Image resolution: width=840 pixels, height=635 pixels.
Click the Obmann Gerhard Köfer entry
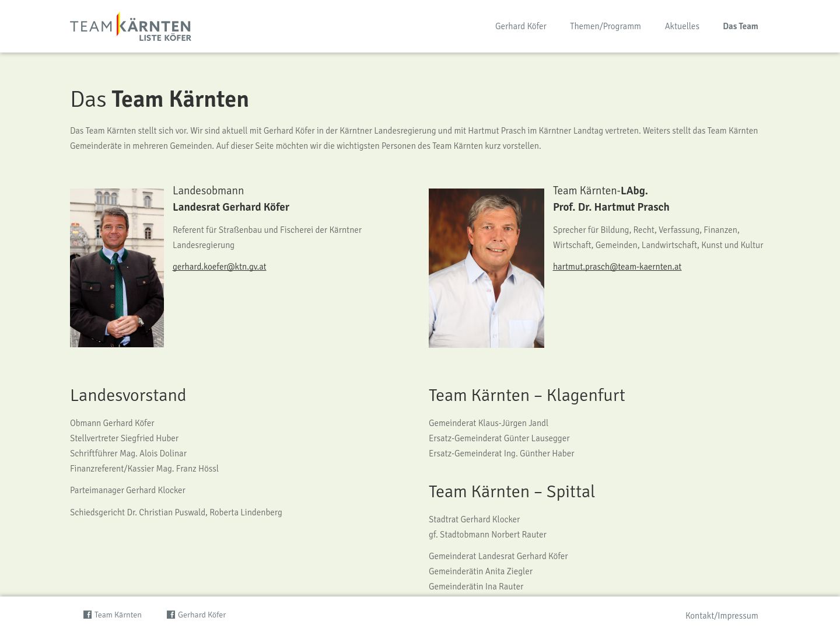[x=112, y=423]
